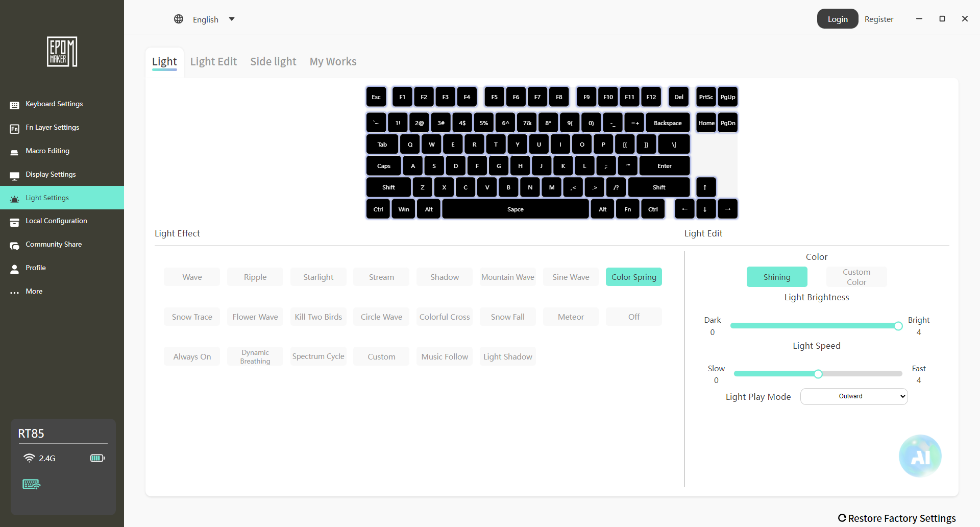Select the Always On effect

[192, 356]
